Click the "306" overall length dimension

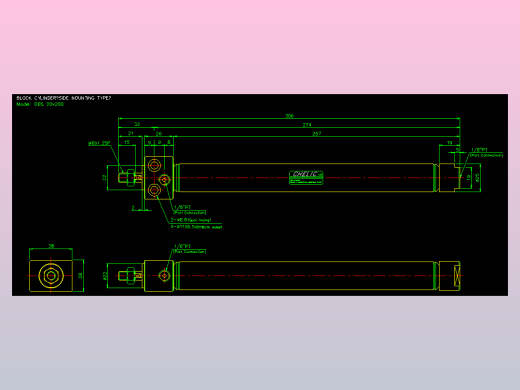pos(289,116)
